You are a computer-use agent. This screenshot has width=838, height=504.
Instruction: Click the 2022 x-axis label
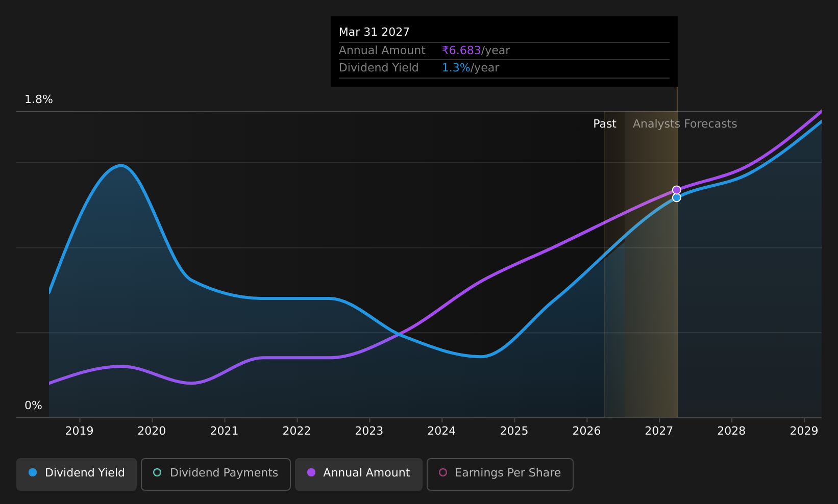(x=297, y=431)
